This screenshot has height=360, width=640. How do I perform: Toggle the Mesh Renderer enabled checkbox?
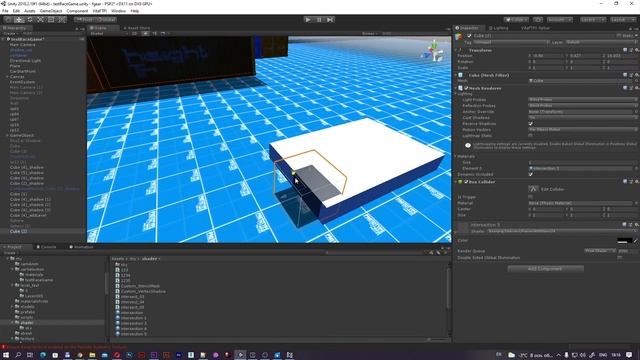pos(466,88)
